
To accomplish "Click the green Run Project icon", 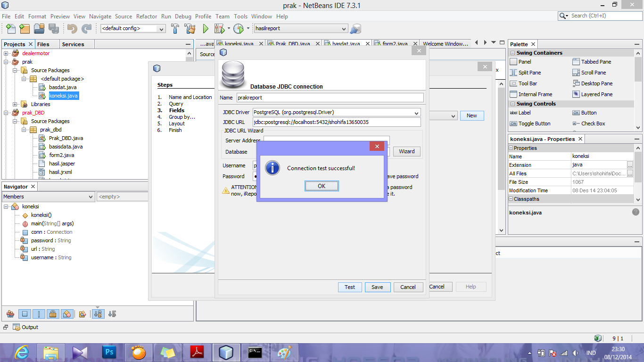I will pyautogui.click(x=206, y=28).
